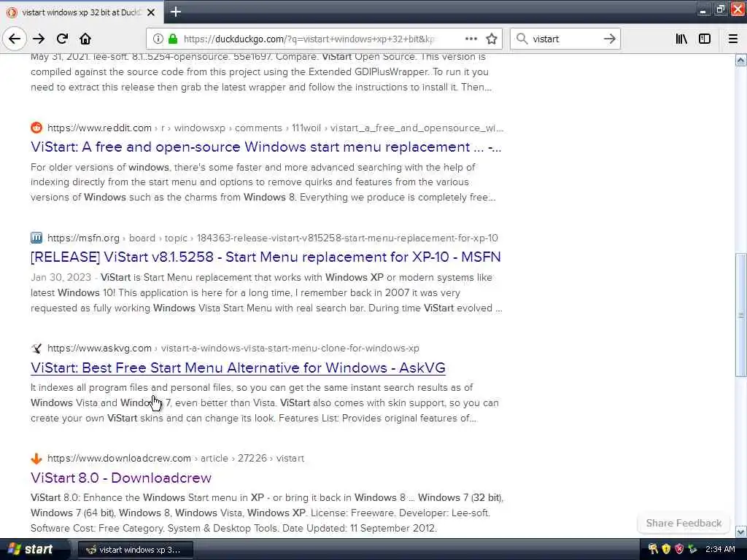Viewport: 747px width, 560px height.
Task: Click the network connection tray icon
Action: coord(692,549)
